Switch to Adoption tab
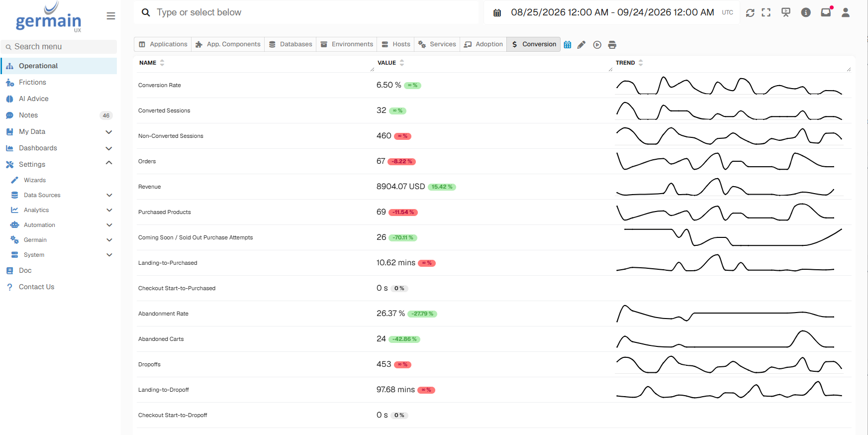 [483, 44]
